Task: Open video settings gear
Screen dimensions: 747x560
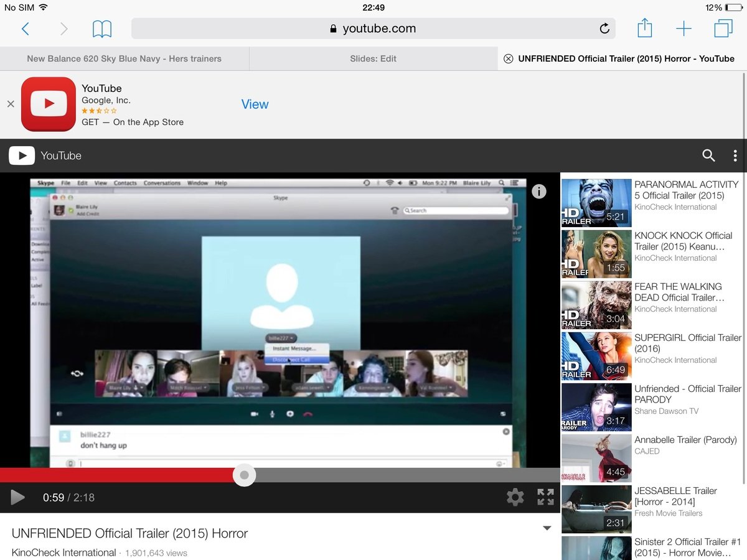Action: [515, 497]
